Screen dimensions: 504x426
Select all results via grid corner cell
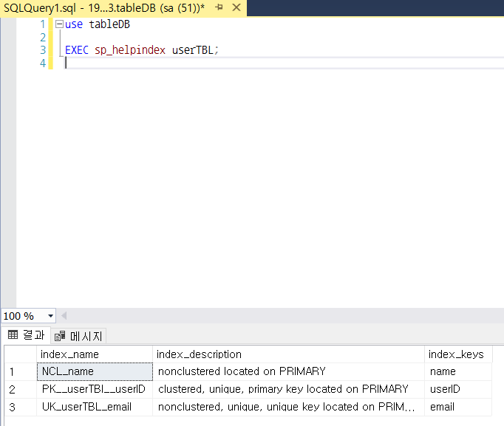21,354
